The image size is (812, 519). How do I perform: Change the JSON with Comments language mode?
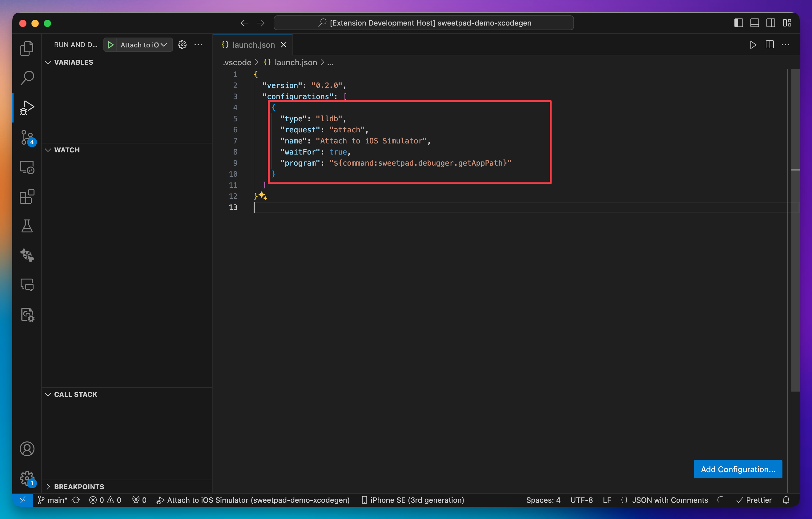[670, 500]
